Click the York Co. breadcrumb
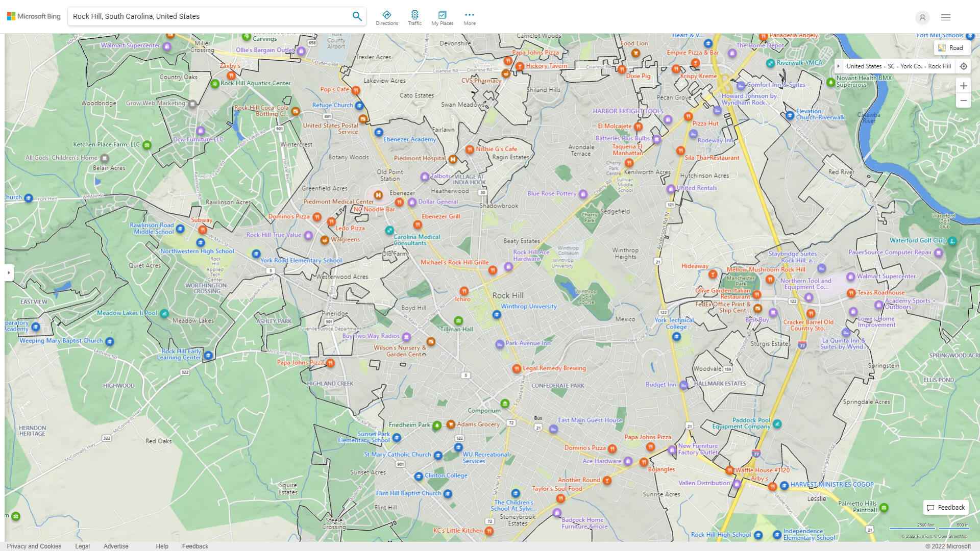Image resolution: width=980 pixels, height=551 pixels. pyautogui.click(x=911, y=66)
